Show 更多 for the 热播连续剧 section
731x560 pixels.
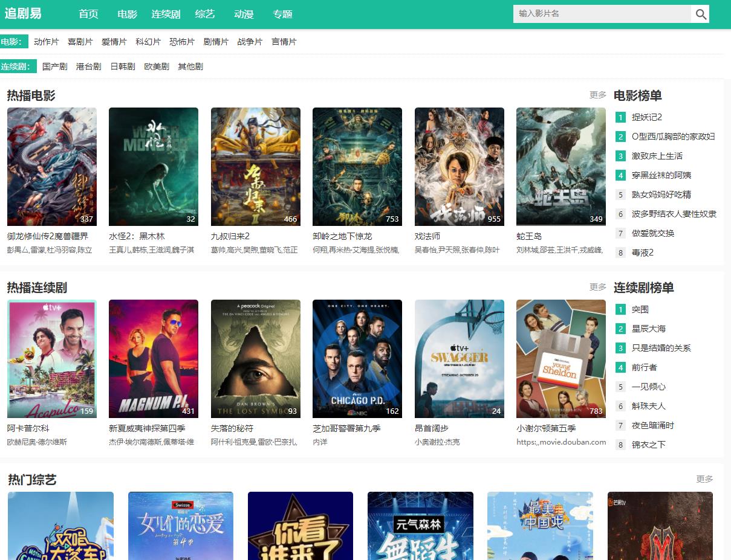click(597, 287)
